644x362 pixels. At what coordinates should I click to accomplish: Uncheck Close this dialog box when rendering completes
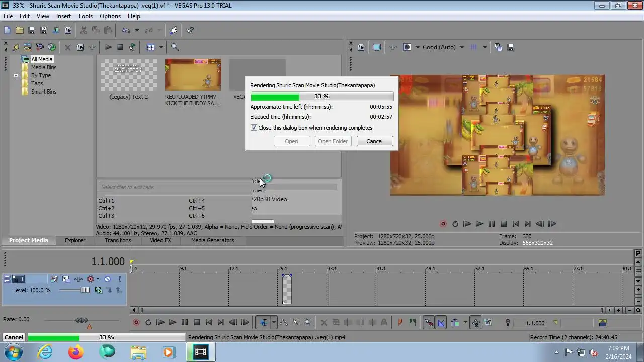(254, 128)
